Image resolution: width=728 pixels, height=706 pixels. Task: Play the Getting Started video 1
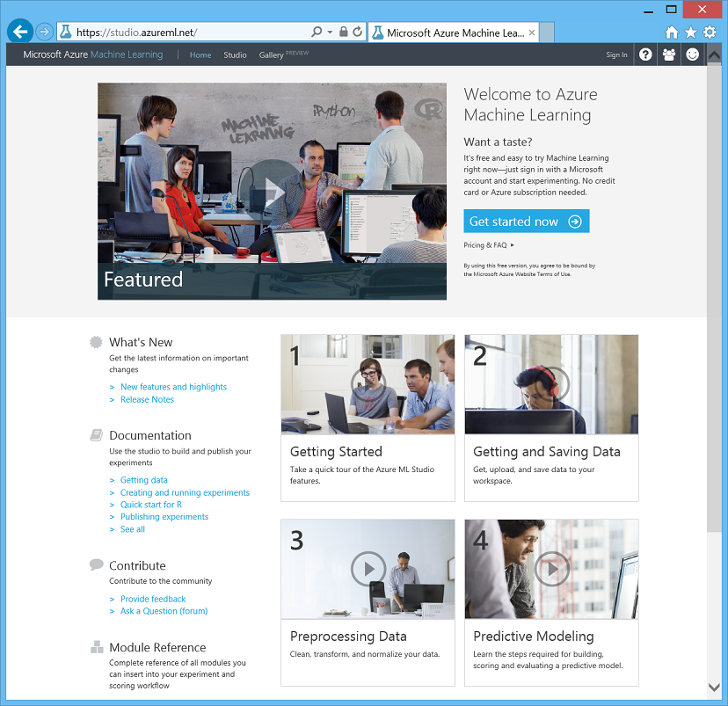tap(368, 383)
